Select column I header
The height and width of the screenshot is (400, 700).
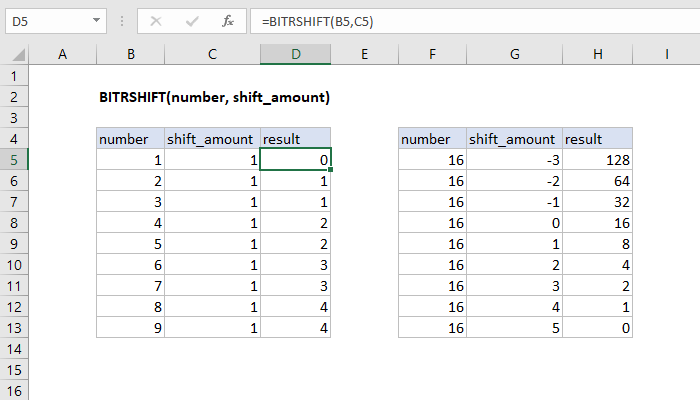pyautogui.click(x=667, y=54)
